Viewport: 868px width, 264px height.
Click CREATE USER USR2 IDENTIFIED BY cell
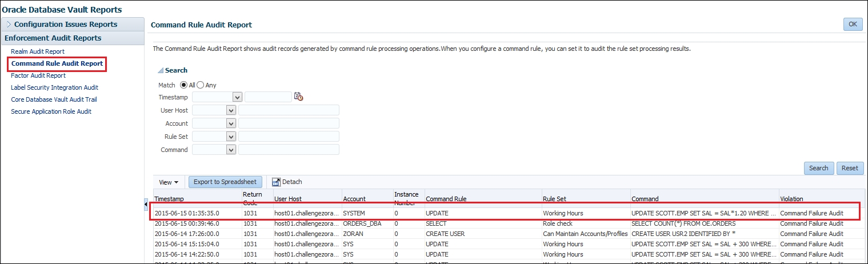tap(703, 234)
